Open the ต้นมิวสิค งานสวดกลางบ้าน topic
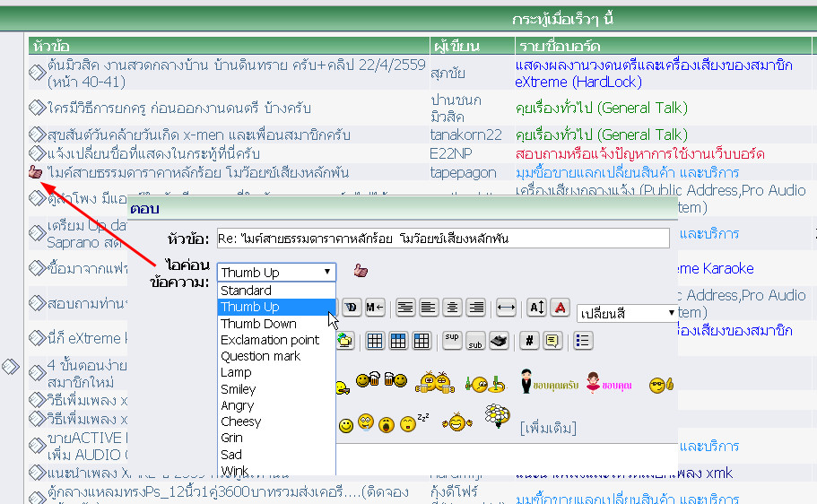Viewport: 817px width, 504px height. tap(237, 73)
